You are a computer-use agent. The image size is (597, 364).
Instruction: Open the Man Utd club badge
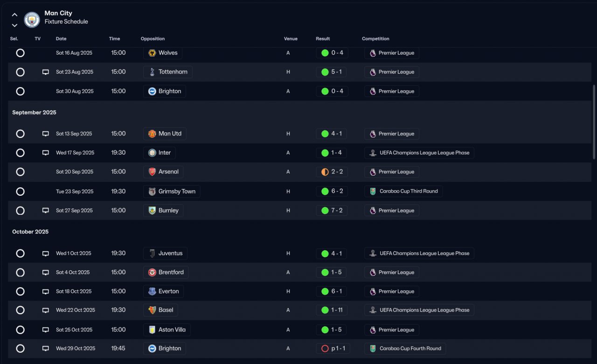[x=152, y=134]
